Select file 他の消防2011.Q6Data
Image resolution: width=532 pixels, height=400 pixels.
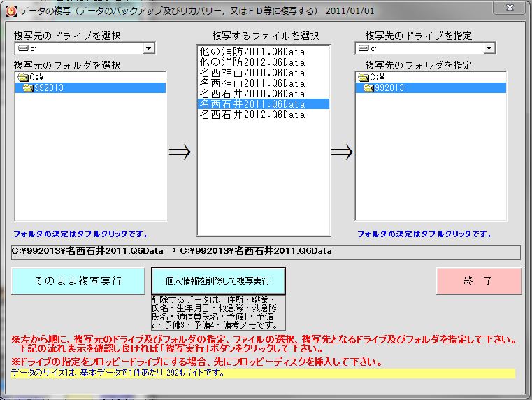coord(252,52)
